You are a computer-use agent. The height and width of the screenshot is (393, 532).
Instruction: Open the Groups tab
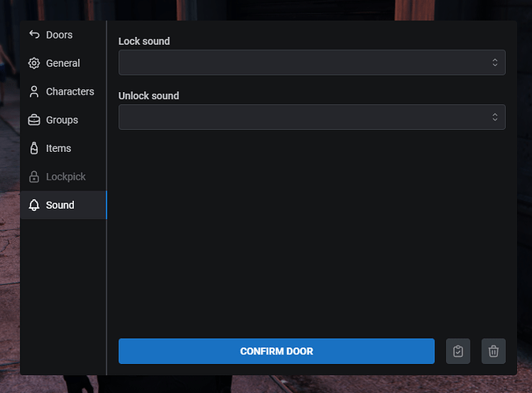63,120
